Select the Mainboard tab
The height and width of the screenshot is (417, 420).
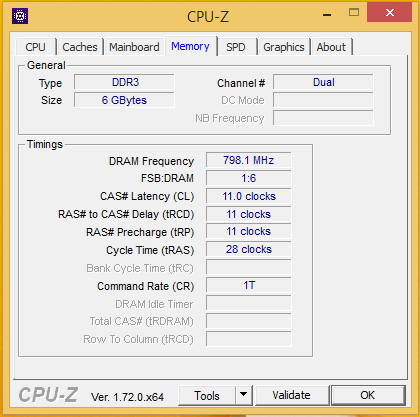134,47
